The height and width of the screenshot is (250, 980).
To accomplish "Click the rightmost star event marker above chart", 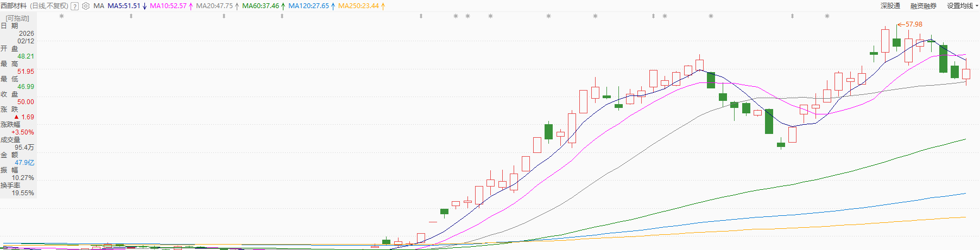I will (827, 16).
